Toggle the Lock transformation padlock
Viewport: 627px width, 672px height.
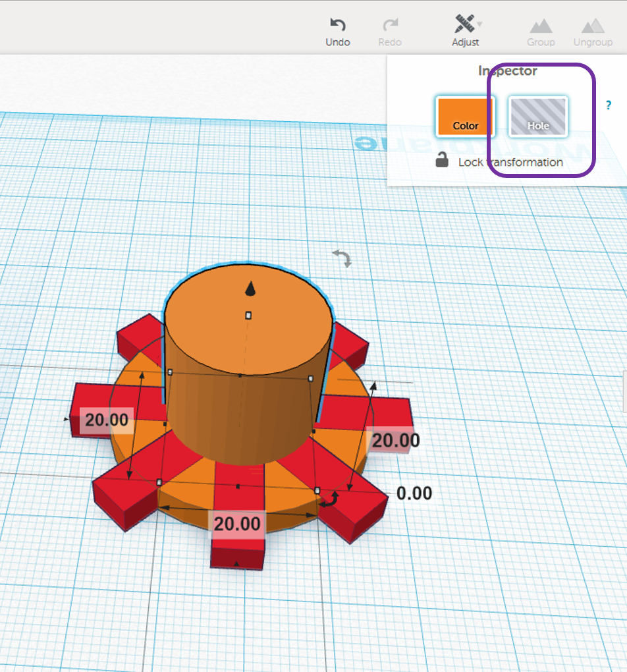point(442,160)
